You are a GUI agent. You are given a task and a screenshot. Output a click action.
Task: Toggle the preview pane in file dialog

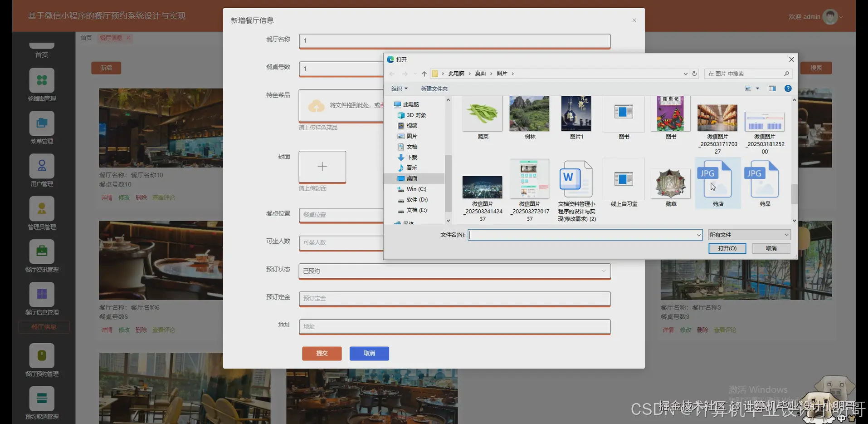tap(772, 89)
